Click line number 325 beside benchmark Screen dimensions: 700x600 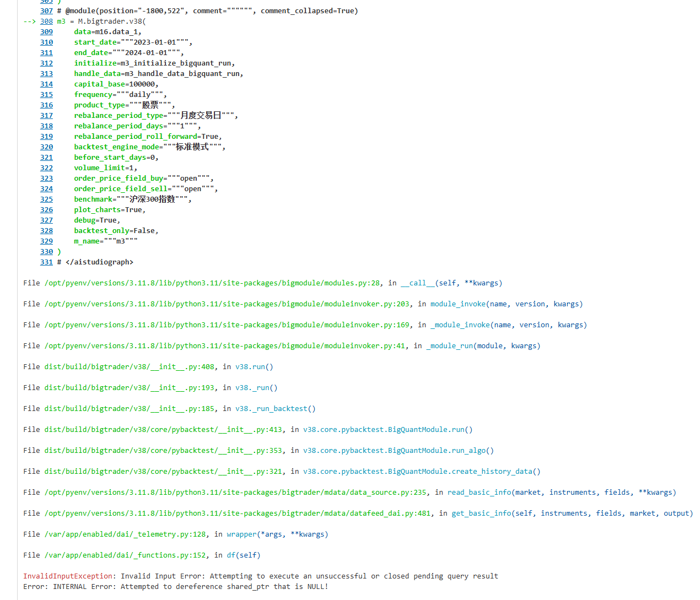pyautogui.click(x=46, y=199)
